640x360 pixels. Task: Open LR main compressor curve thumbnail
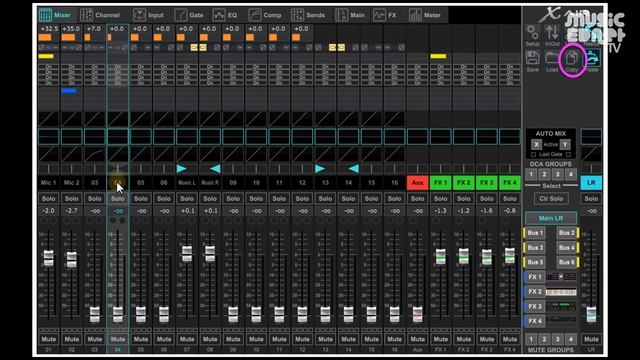coord(591,154)
